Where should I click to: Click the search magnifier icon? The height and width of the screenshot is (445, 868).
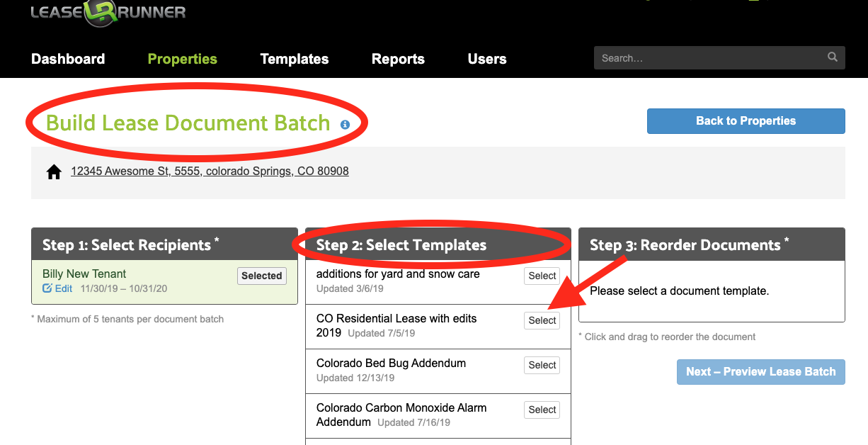coord(832,57)
